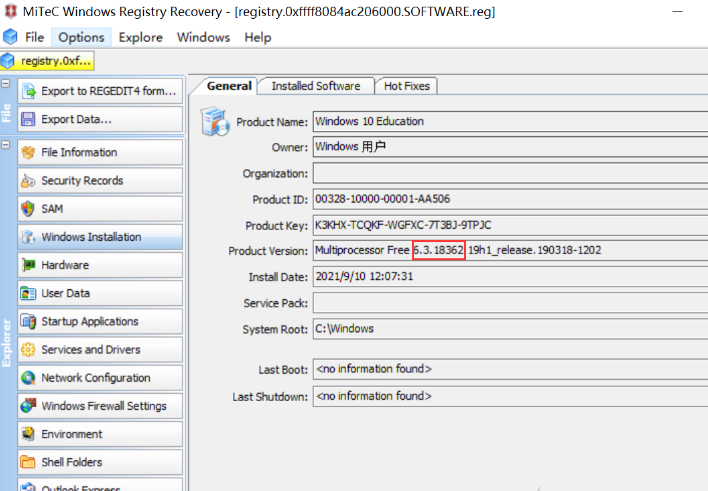Click the User Data icon
Viewport: 708px width, 491px height.
(x=28, y=293)
